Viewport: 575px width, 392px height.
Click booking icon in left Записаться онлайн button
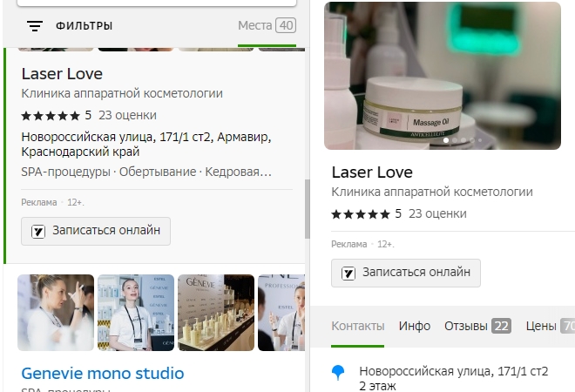38,232
